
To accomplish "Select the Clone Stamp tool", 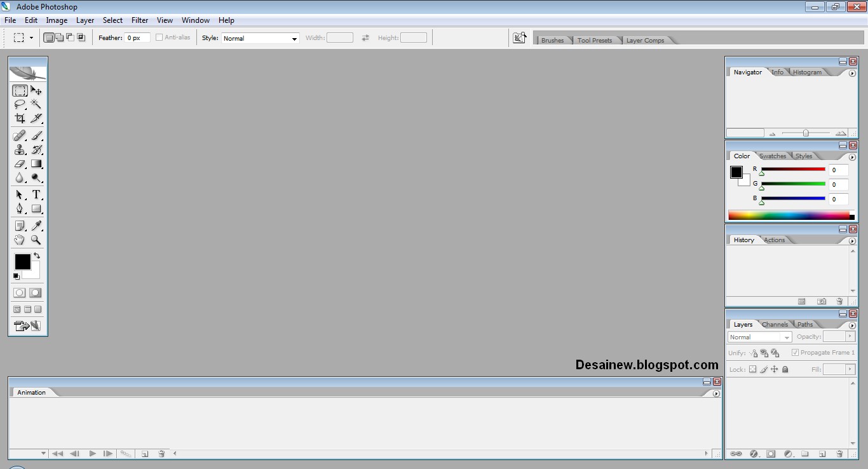I will pyautogui.click(x=20, y=149).
